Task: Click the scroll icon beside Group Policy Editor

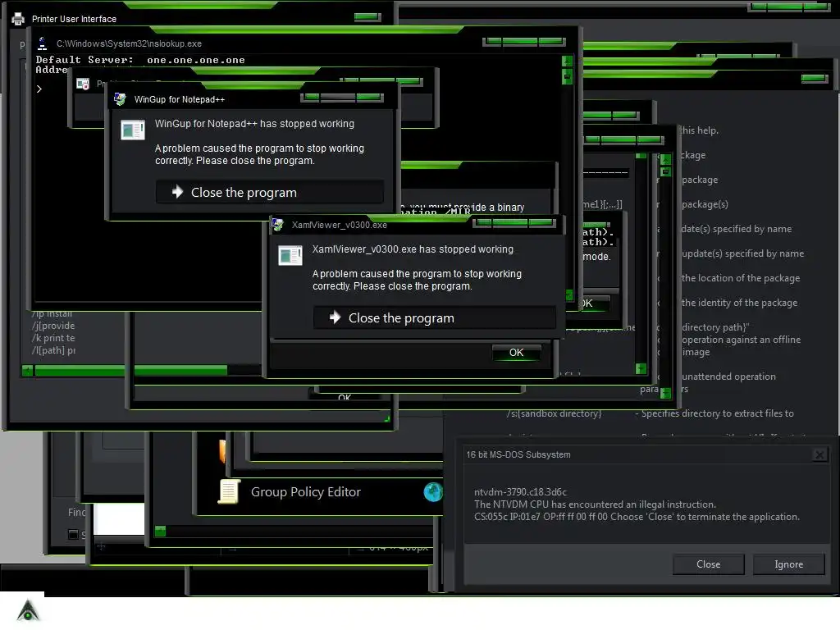Action: tap(228, 491)
